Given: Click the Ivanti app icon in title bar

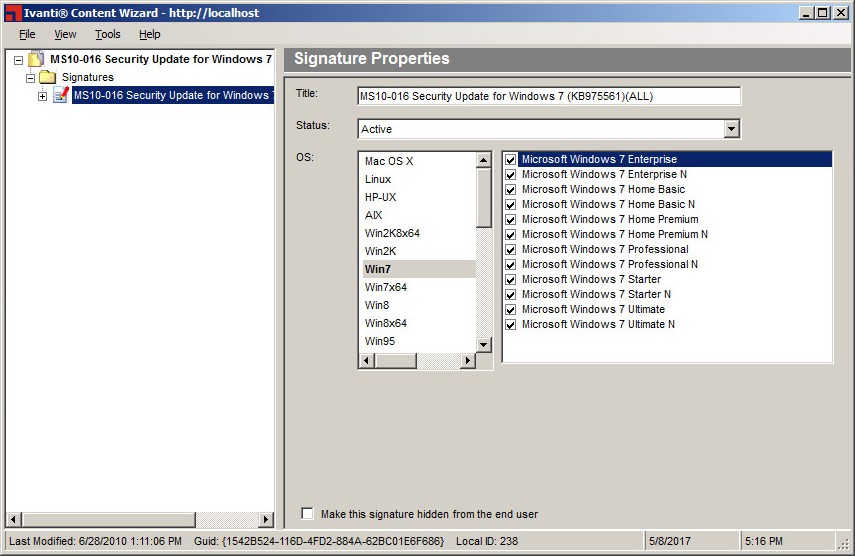Looking at the screenshot, I should pos(13,13).
